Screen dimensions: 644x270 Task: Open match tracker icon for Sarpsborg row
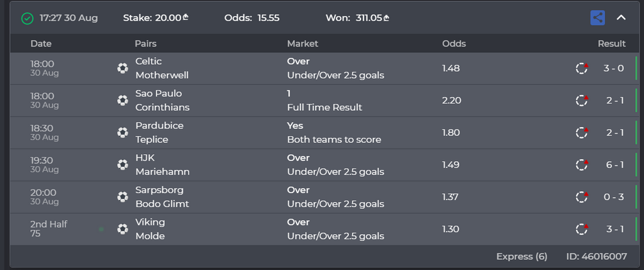coord(582,197)
